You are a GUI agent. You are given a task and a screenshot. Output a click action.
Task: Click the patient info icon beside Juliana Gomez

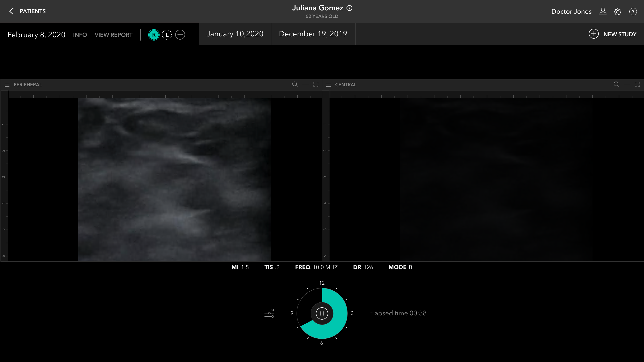click(349, 8)
